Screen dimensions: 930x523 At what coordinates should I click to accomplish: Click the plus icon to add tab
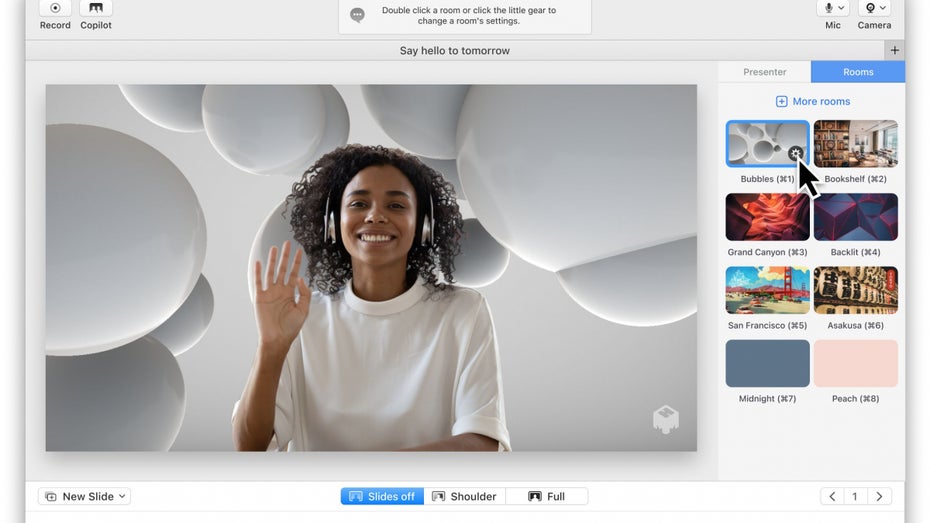894,51
